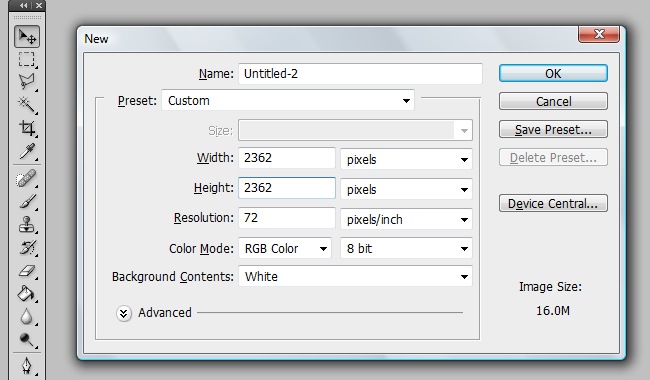
Task: Select the Paint Bucket tool
Action: (x=27, y=293)
